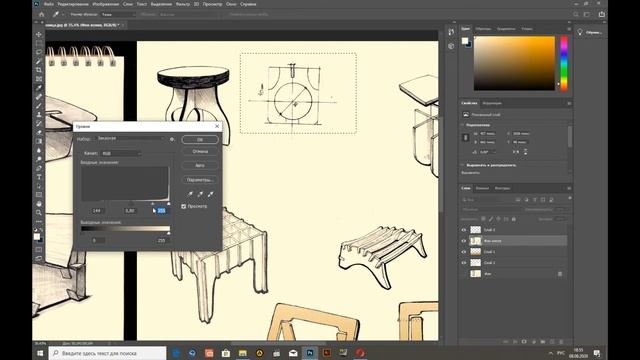Select the Zoom tool
The width and height of the screenshot is (640, 360).
click(39, 212)
